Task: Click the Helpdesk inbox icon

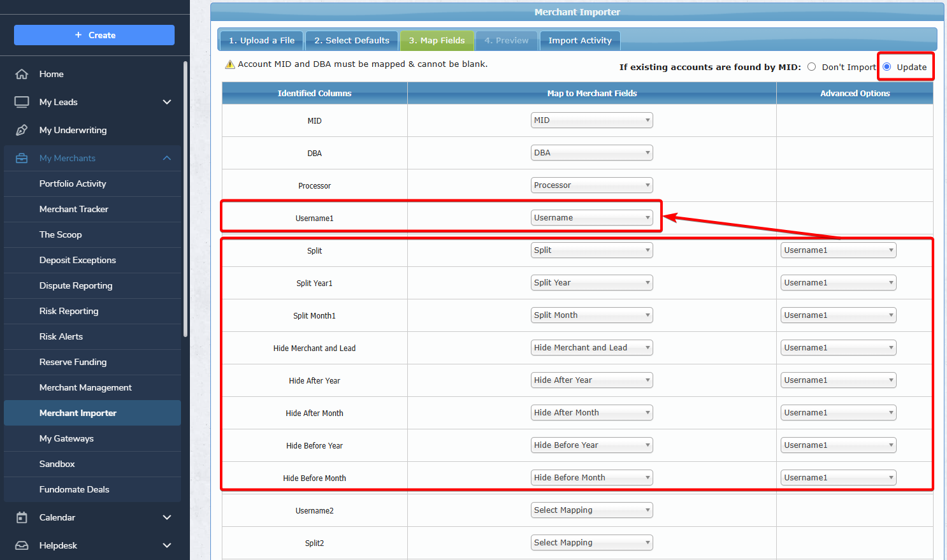Action: (22, 545)
